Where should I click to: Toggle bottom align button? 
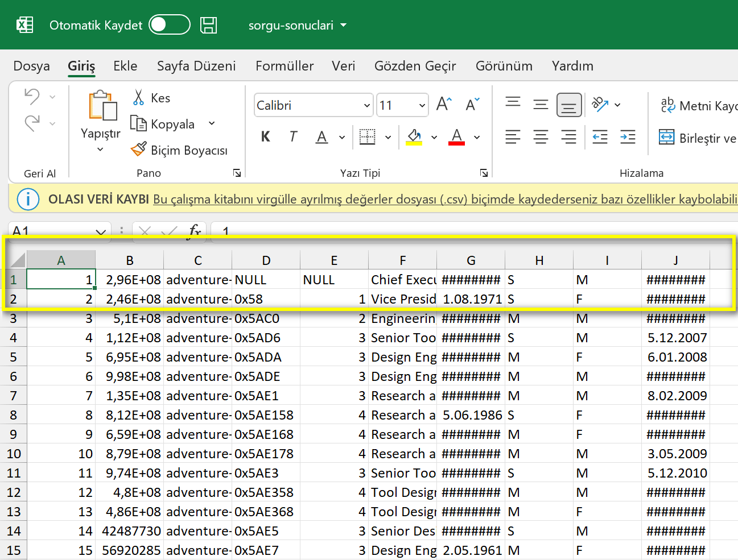click(x=569, y=105)
